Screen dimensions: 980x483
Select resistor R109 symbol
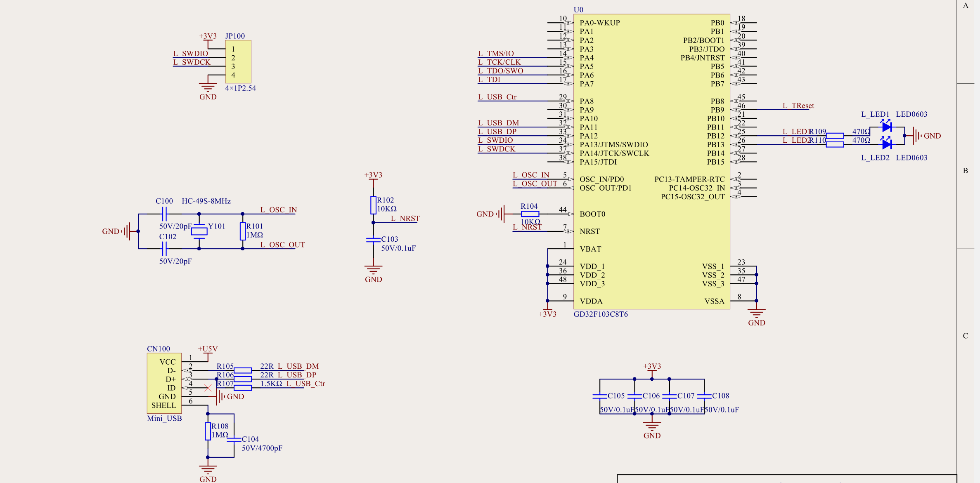[x=835, y=136]
